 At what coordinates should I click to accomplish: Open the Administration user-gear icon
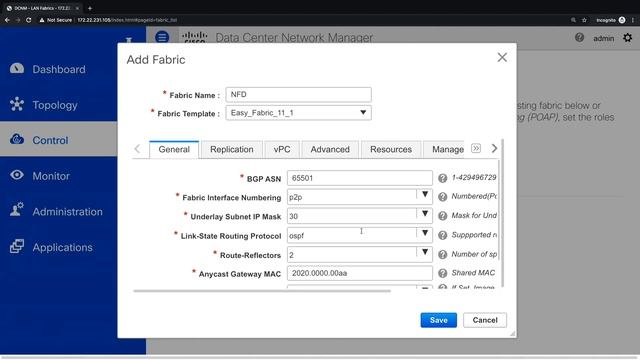pos(17,209)
